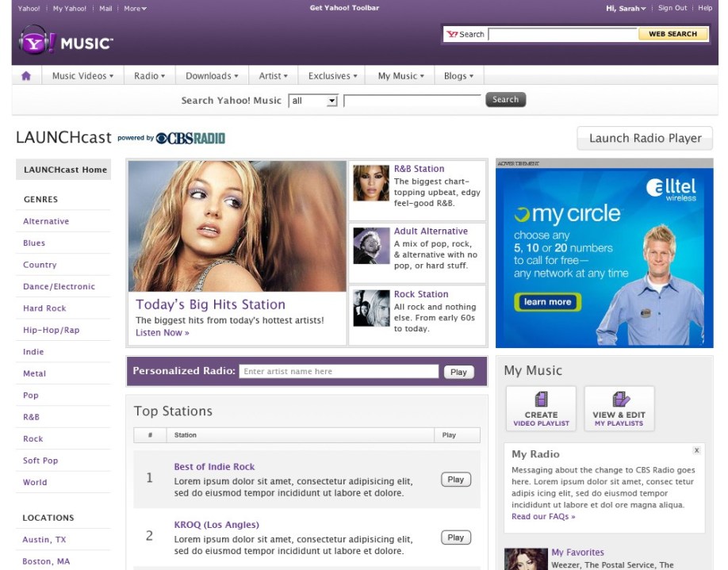Image resolution: width=728 pixels, height=570 pixels.
Task: Expand the search category 'all' dropdown
Action: (314, 101)
